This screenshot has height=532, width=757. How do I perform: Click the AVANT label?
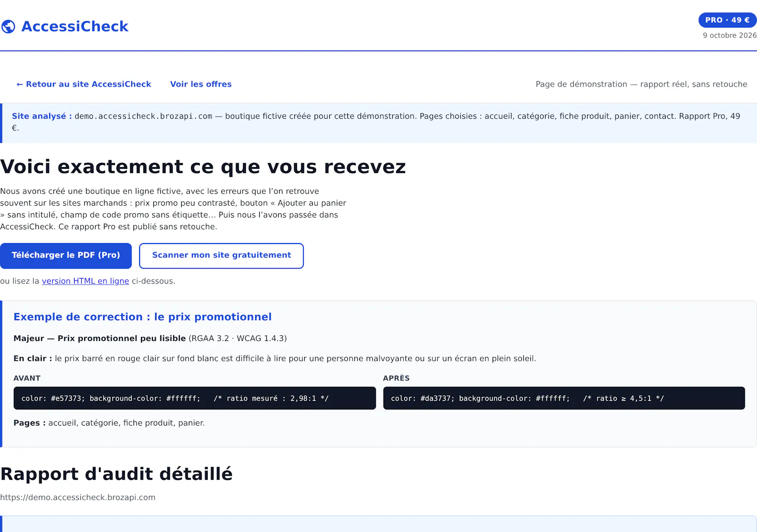27,378
